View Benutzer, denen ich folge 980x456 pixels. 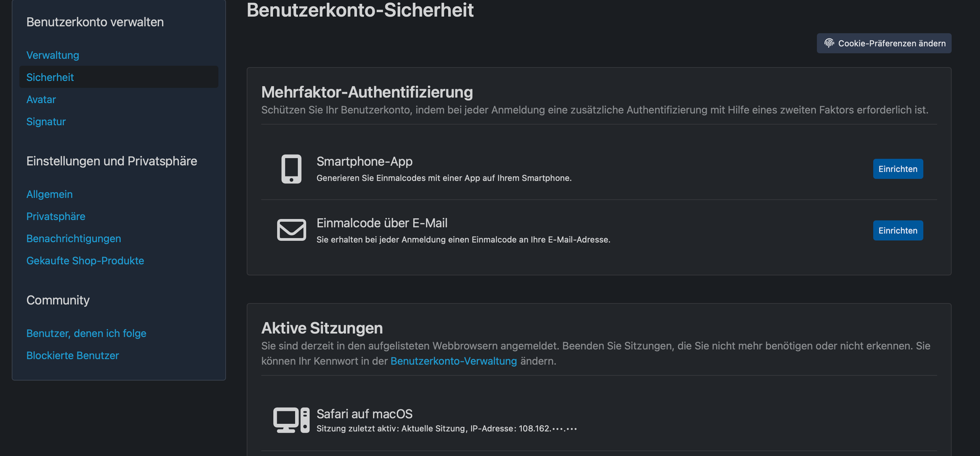click(86, 333)
